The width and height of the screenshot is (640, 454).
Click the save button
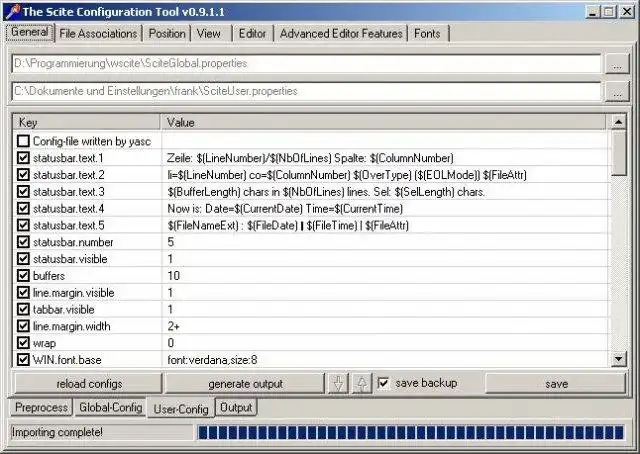(556, 384)
